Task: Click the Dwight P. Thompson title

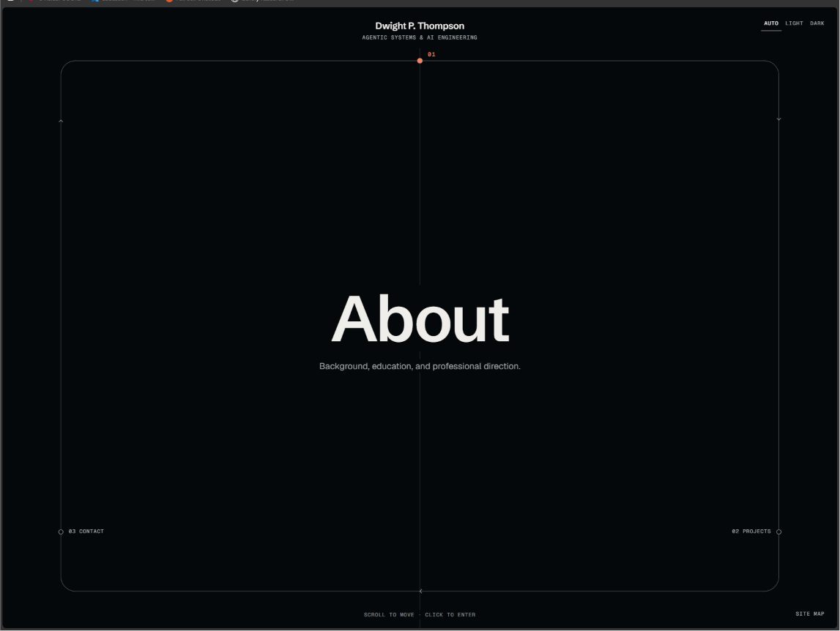Action: 420,26
